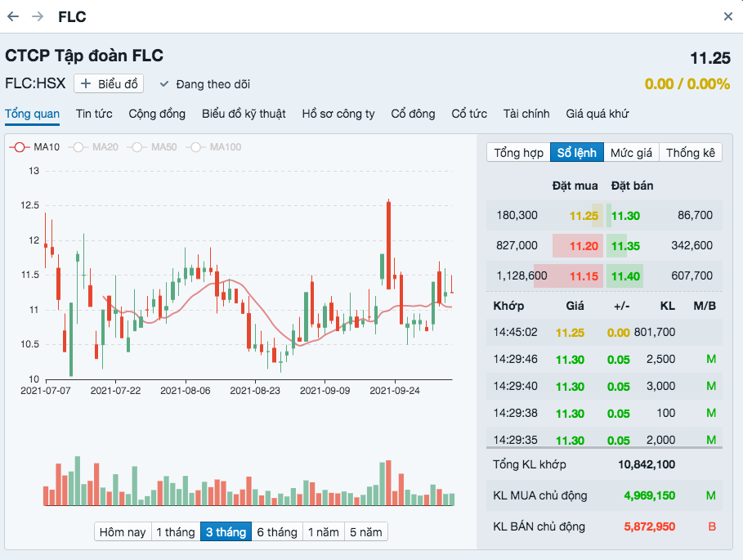Go forward with the right arrow icon
The width and height of the screenshot is (743, 560).
coord(38,16)
